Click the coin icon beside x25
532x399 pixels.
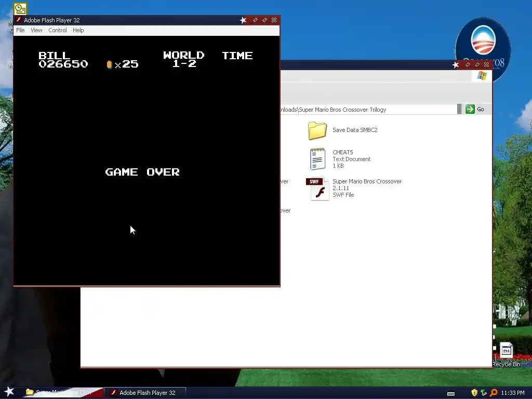click(x=109, y=64)
